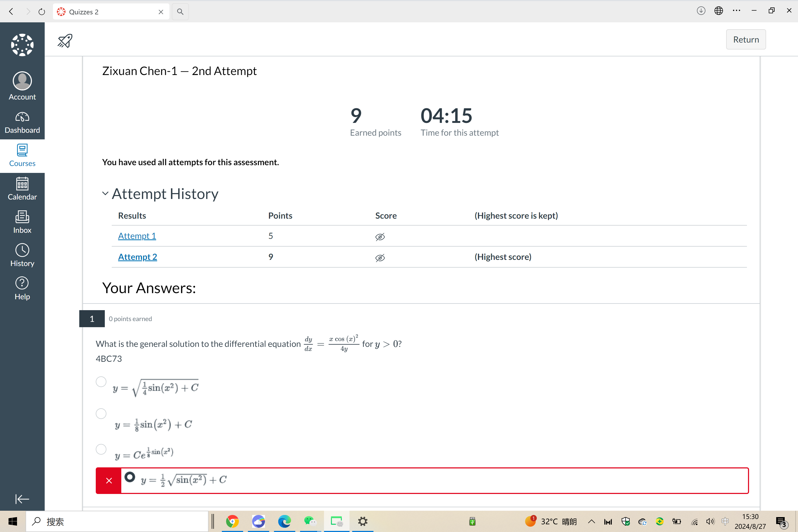Click the battery icon in system tray

(x=676, y=521)
